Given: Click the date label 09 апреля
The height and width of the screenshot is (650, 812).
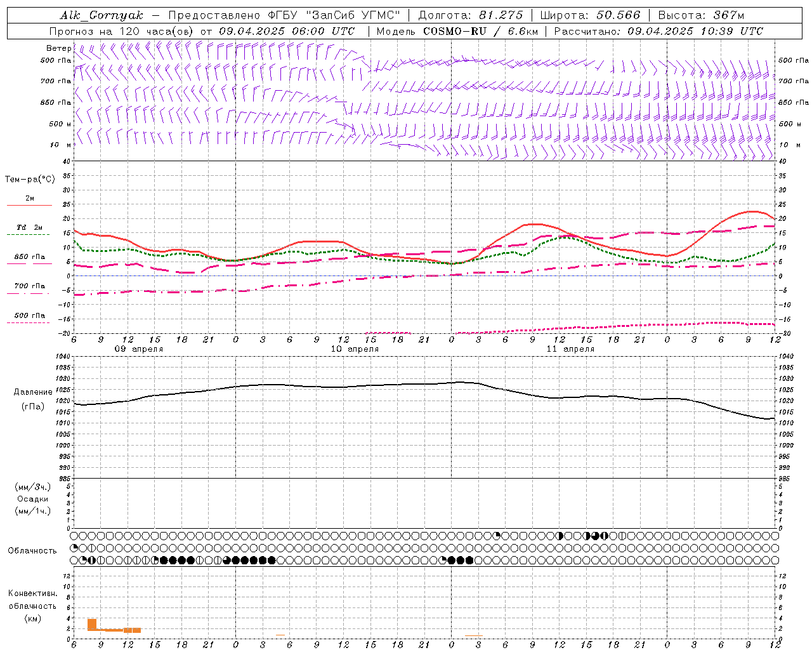Looking at the screenshot, I should [139, 349].
